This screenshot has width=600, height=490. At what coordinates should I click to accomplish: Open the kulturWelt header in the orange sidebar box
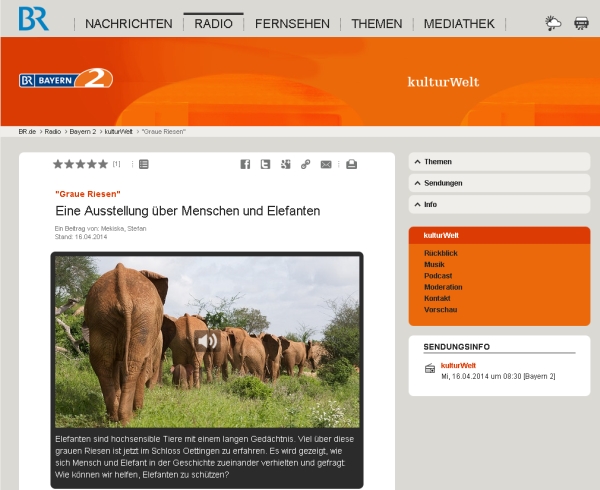[x=441, y=235]
